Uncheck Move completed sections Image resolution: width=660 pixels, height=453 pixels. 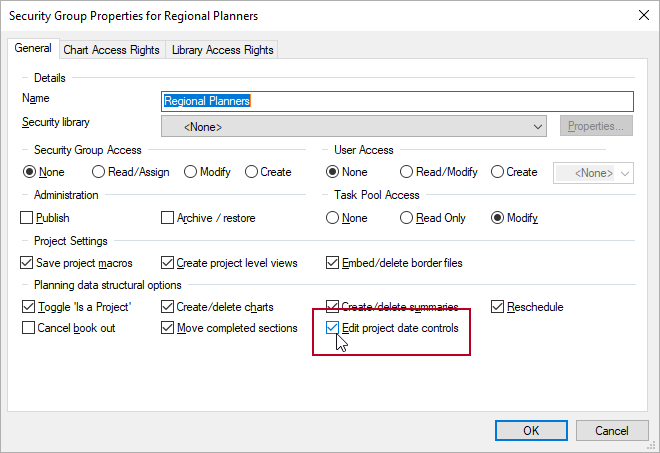(x=168, y=328)
